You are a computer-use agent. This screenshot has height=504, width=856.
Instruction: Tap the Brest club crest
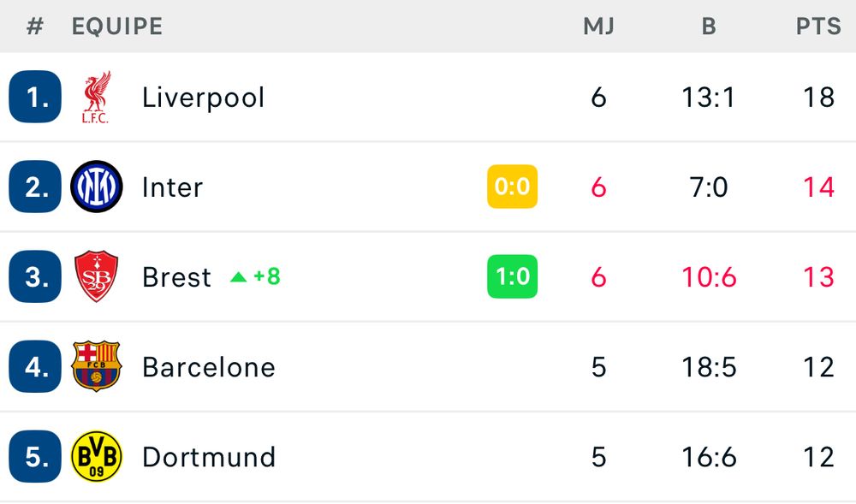(96, 276)
